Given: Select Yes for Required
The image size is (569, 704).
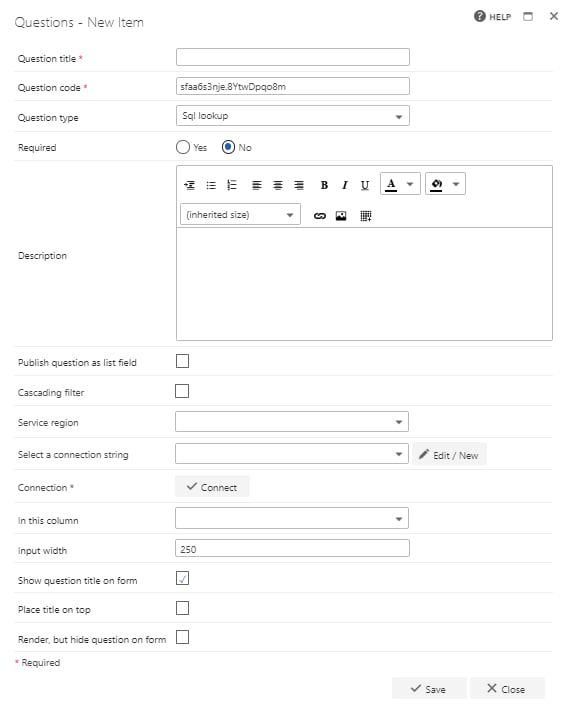Looking at the screenshot, I should 183,147.
